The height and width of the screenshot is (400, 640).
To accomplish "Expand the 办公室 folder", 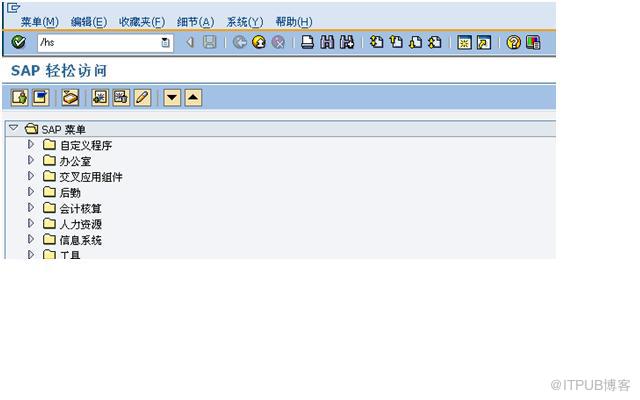I will tap(31, 160).
